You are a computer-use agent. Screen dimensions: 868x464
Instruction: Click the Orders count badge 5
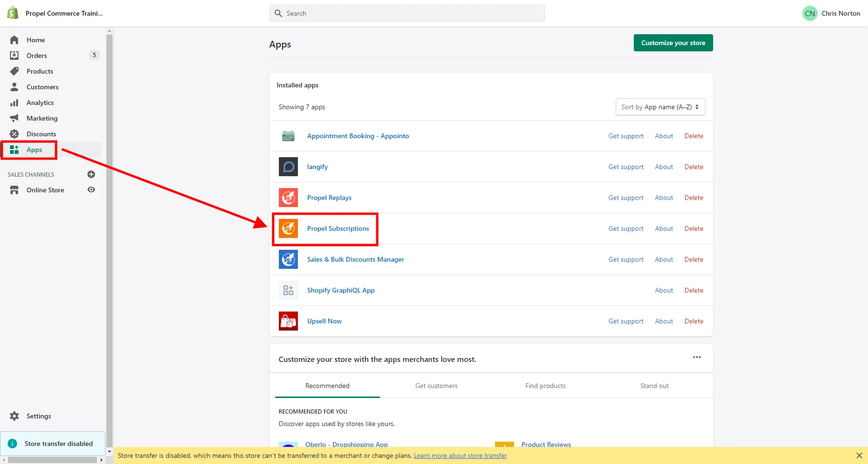pos(94,55)
